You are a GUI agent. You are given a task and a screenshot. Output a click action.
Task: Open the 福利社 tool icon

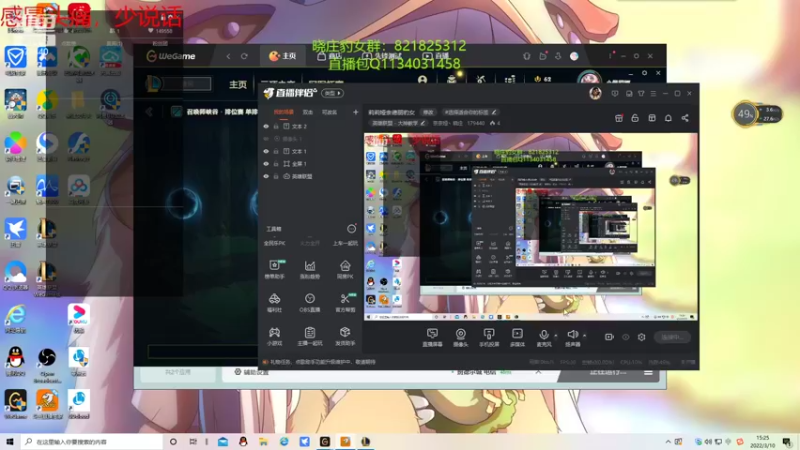[x=274, y=303]
